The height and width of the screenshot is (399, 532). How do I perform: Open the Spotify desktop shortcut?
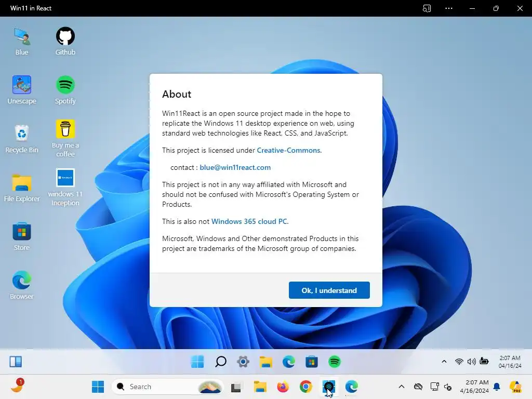(x=65, y=90)
